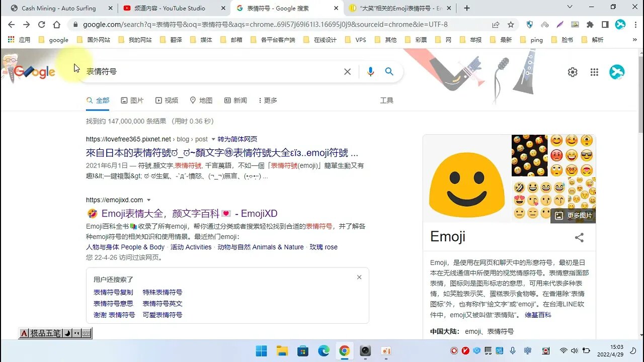This screenshot has height=362, width=644.
Task: Launch Microsoft Store from taskbar
Action: click(x=302, y=350)
